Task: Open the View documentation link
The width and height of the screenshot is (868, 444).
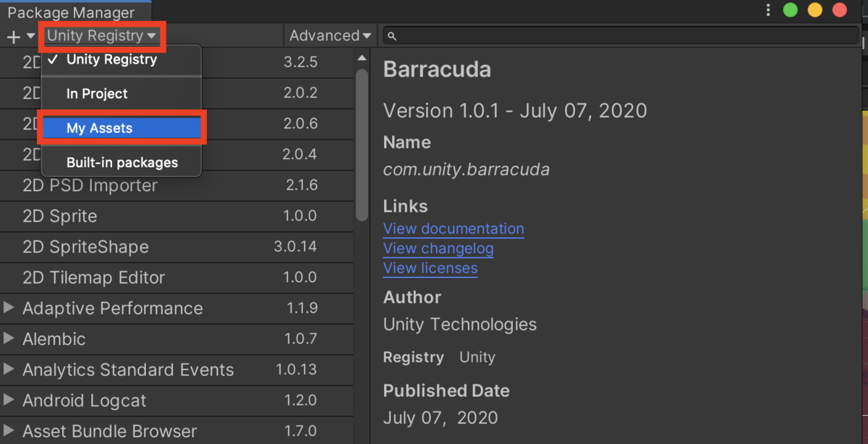Action: (454, 229)
